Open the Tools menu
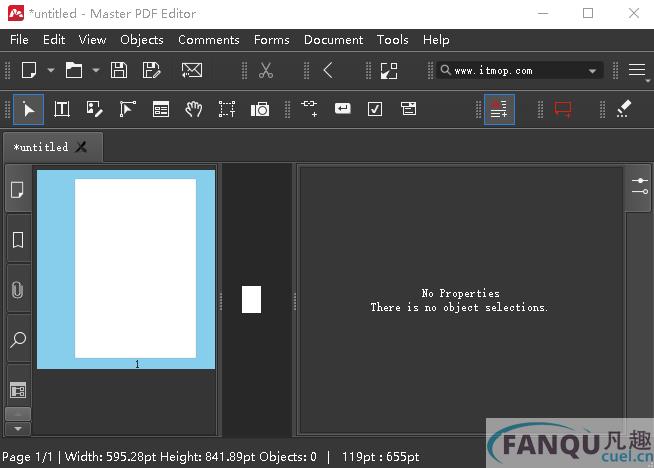The height and width of the screenshot is (468, 654). [x=392, y=40]
